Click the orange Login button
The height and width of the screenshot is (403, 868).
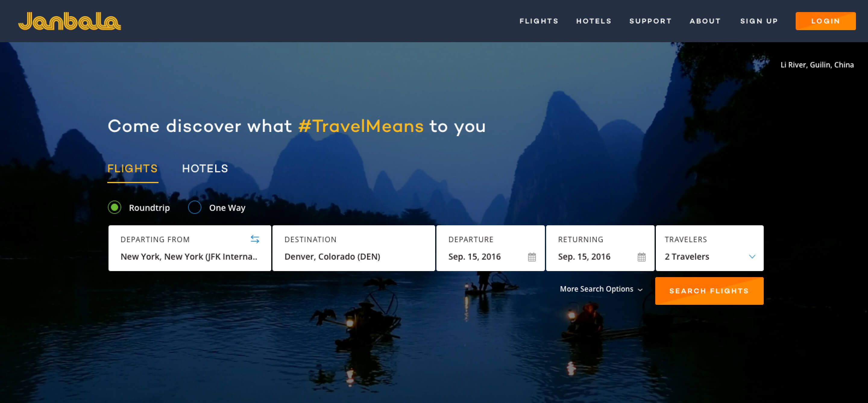click(826, 21)
